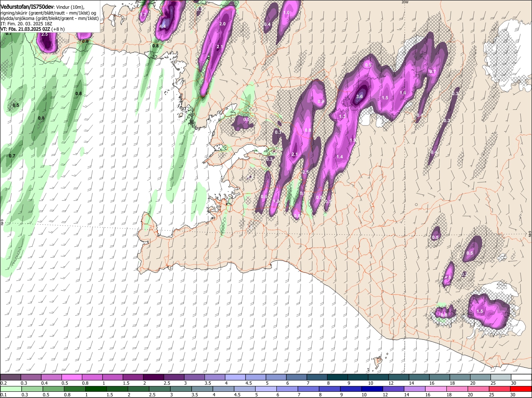532x398 pixels.
Task: Click the "0.2" label in the top legend row
Action: [x=3, y=383]
